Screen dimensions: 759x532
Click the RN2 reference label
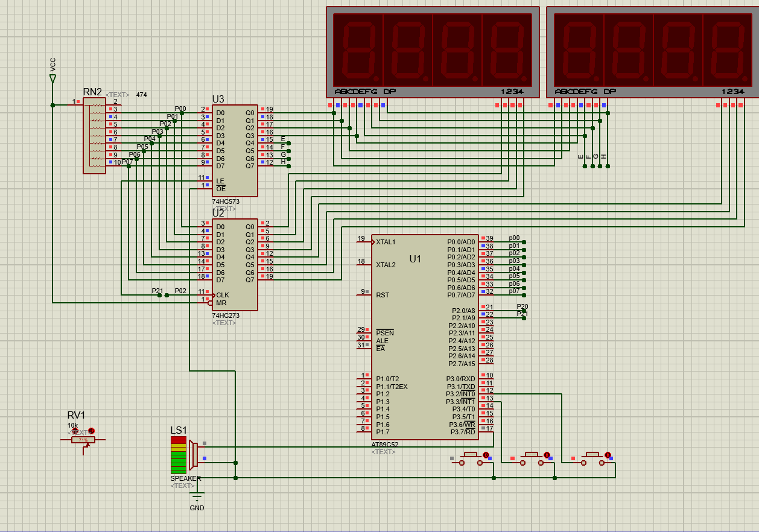(x=92, y=92)
